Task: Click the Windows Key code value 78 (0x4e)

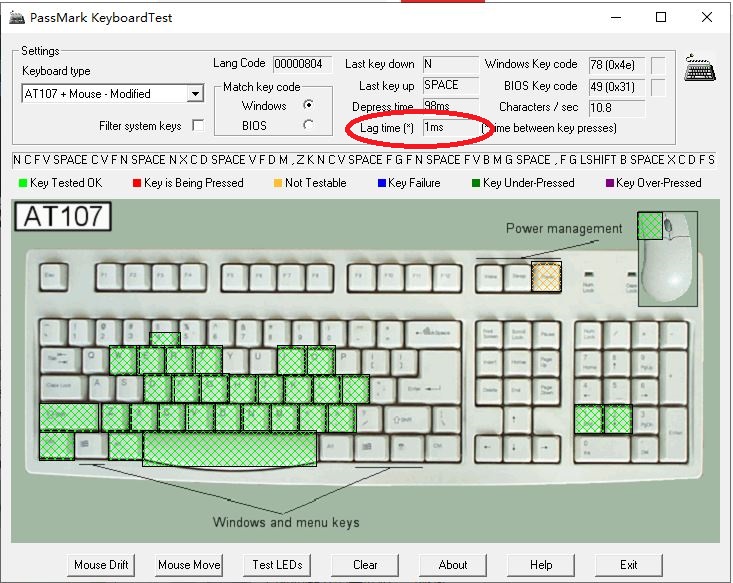Action: coord(617,65)
